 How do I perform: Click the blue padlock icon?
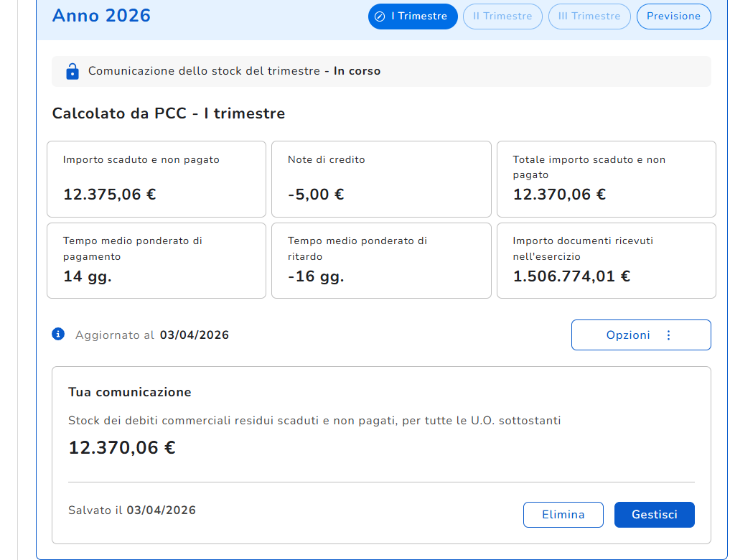72,71
